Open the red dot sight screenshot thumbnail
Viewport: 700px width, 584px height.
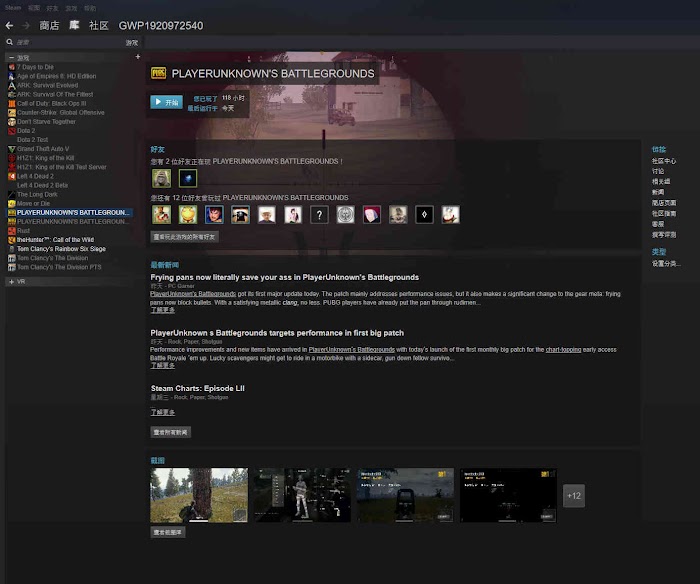point(405,495)
